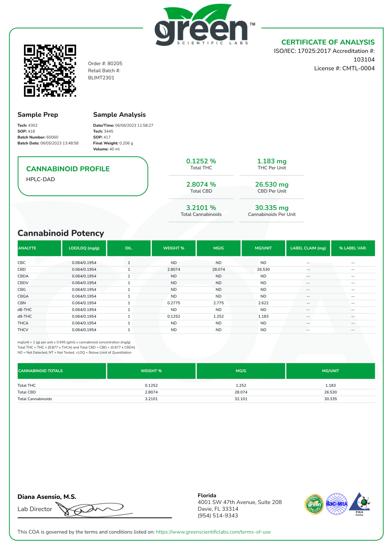Open the greenscientificlabs.com terms-of-use link
This screenshot has width=392, height=543.
coord(213,532)
